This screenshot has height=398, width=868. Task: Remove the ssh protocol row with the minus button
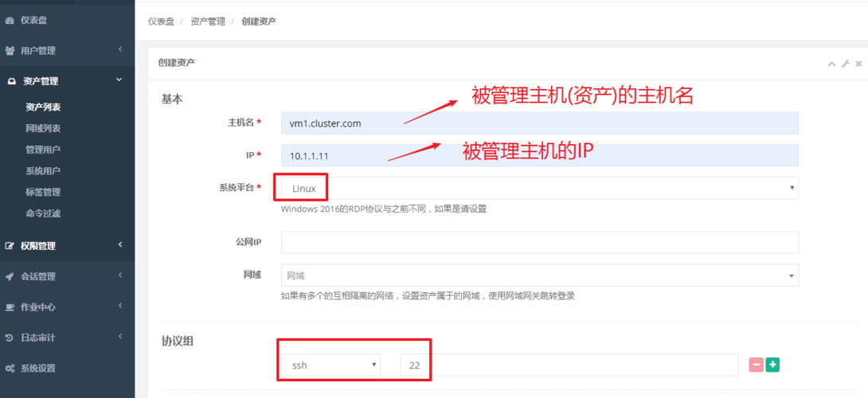click(757, 365)
